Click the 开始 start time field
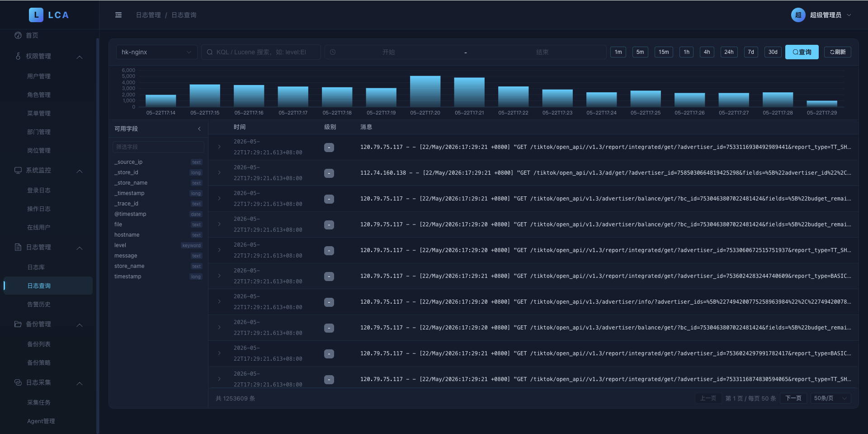Viewport: 868px width, 434px height. (388, 52)
